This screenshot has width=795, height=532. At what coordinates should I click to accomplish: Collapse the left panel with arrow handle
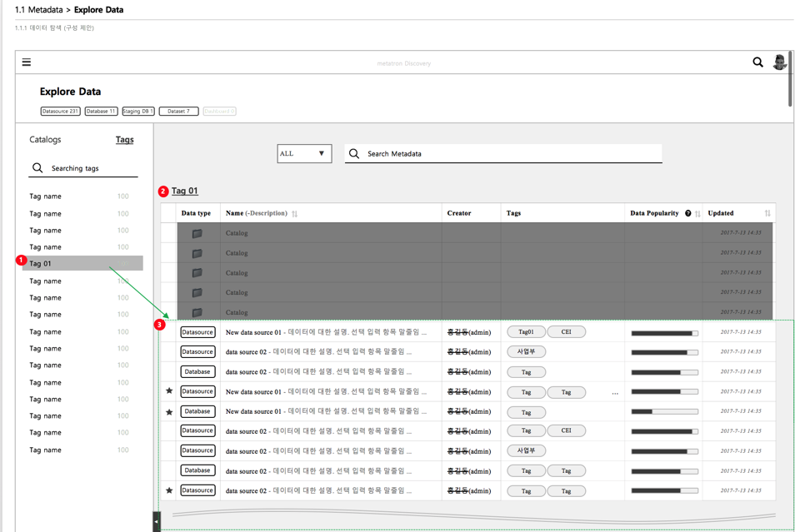point(156,521)
